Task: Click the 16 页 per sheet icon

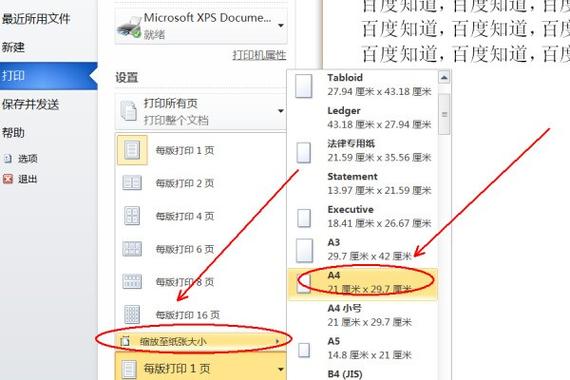Action: click(x=132, y=315)
